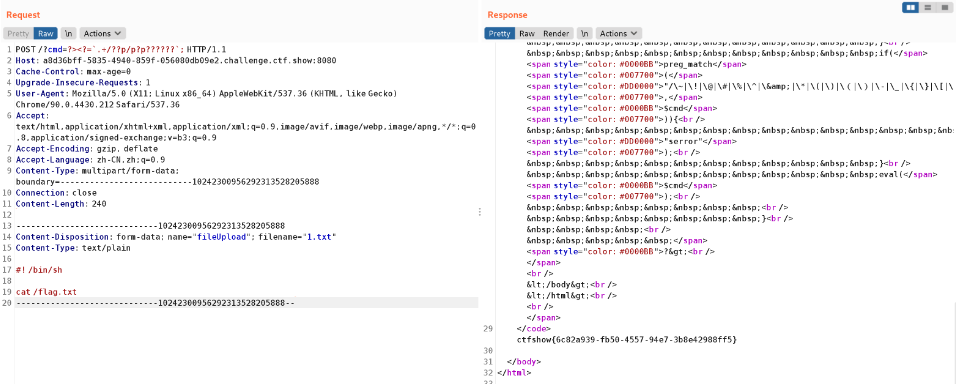Click the #!/bin/sh line in body

pos(38,270)
